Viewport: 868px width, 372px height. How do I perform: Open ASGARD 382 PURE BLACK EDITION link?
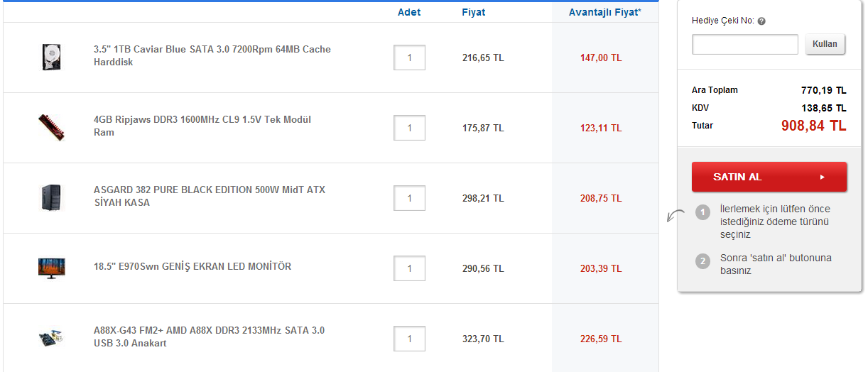point(209,197)
